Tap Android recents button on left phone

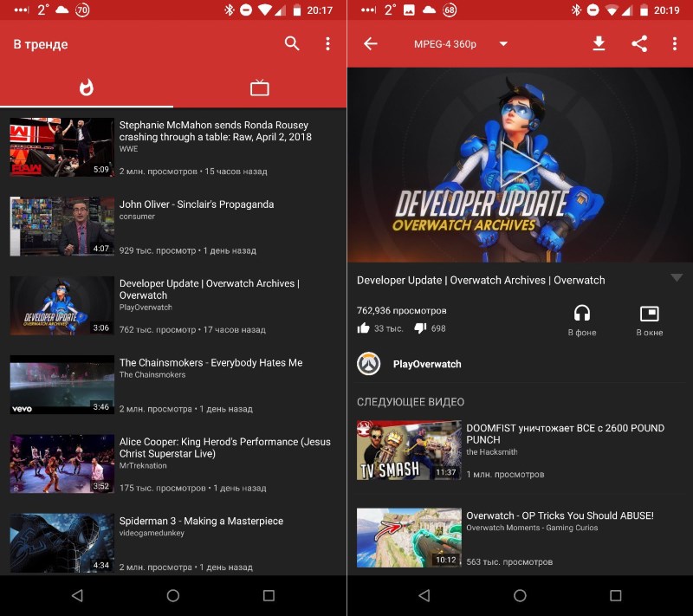click(x=269, y=595)
